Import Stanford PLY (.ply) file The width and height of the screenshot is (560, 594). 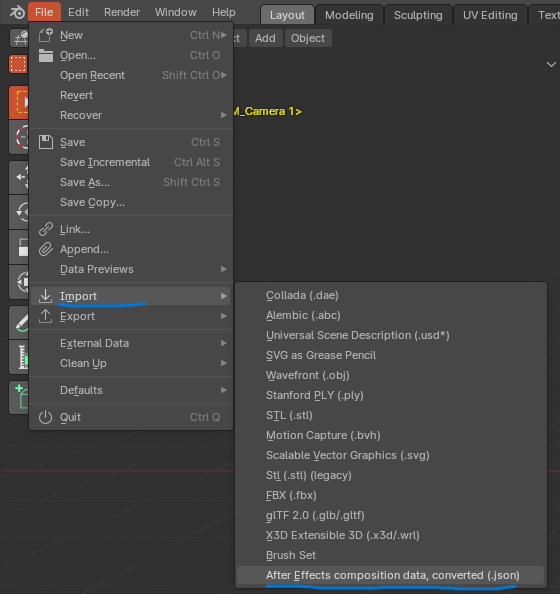coord(391,396)
